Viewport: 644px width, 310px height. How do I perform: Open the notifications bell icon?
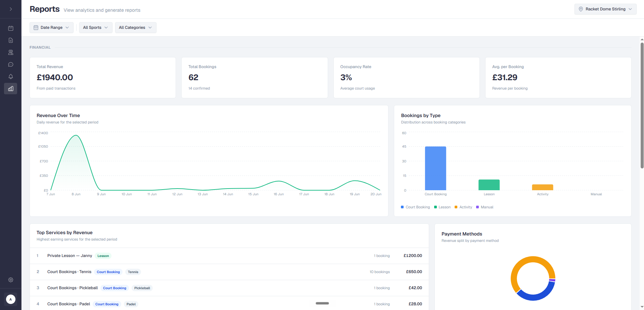point(11,76)
